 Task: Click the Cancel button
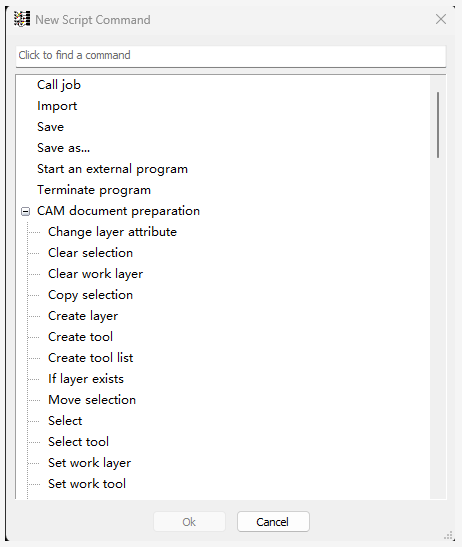[273, 522]
